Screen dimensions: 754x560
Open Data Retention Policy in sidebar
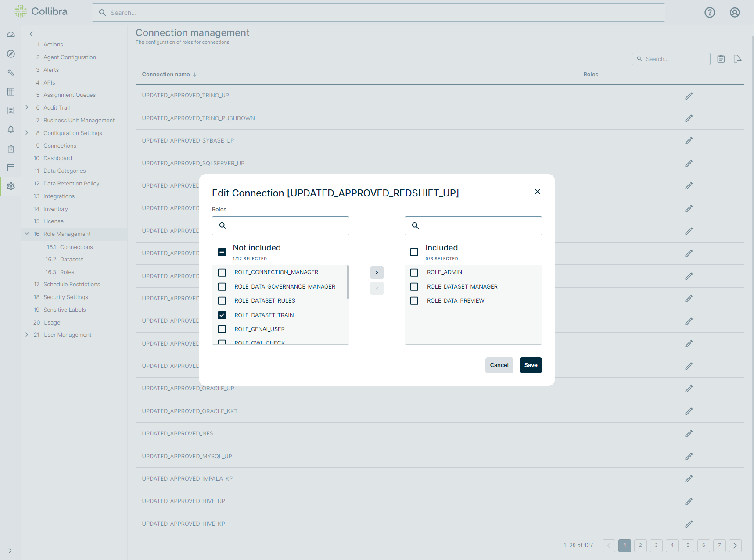pos(72,184)
